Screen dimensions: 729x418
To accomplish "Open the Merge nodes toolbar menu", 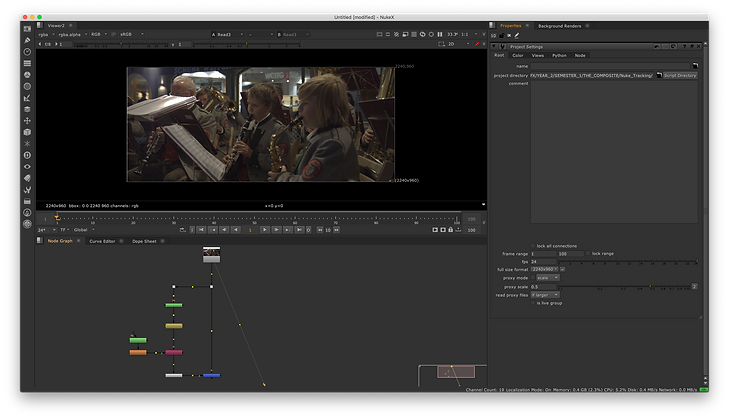I will click(x=27, y=109).
